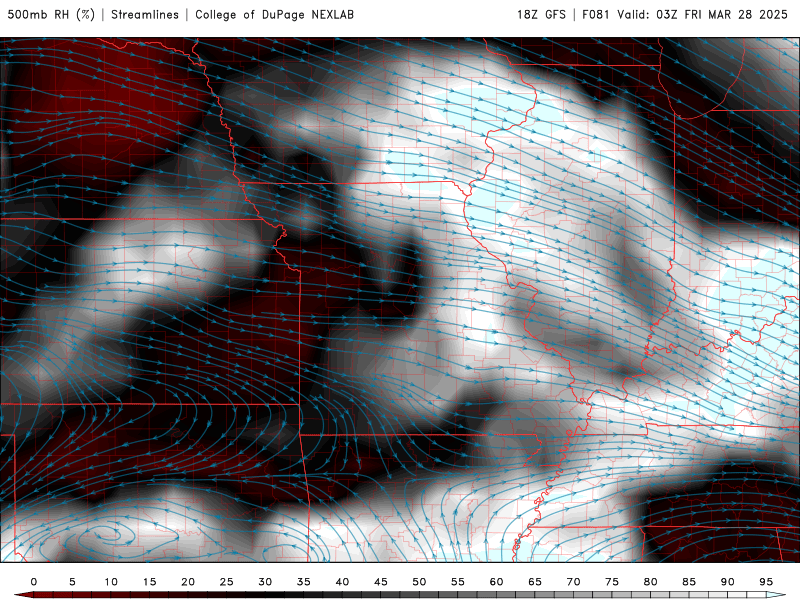Screen dimensions: 800x600
Task: Click the colorbar label "90"
Action: click(x=728, y=582)
